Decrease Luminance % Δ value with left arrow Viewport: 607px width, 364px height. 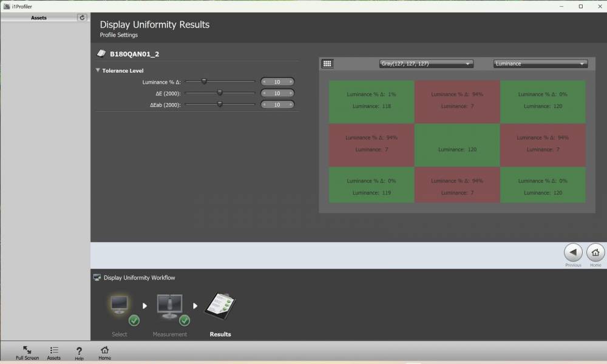[264, 81]
